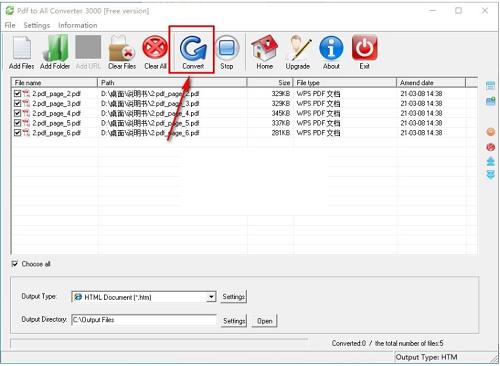Open the Settings menu
500x366 pixels.
click(x=36, y=25)
